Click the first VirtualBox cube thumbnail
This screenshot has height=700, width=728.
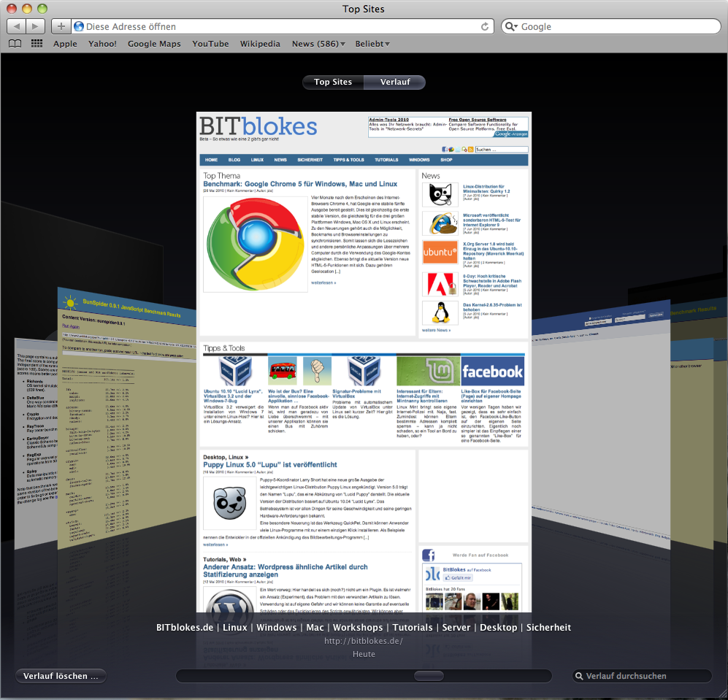[235, 371]
